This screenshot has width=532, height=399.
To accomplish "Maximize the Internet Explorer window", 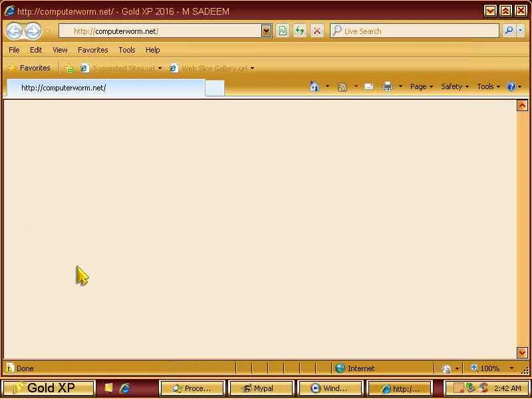I will point(505,11).
